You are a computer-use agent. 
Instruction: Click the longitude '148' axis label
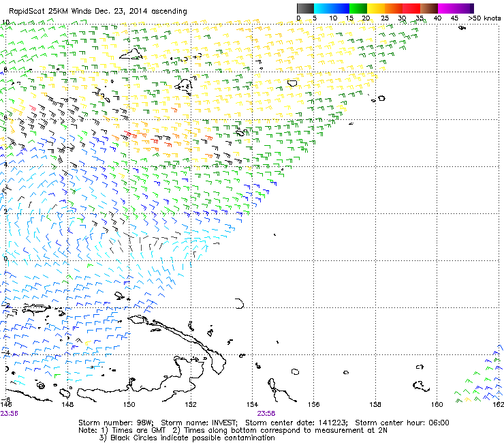[67, 405]
